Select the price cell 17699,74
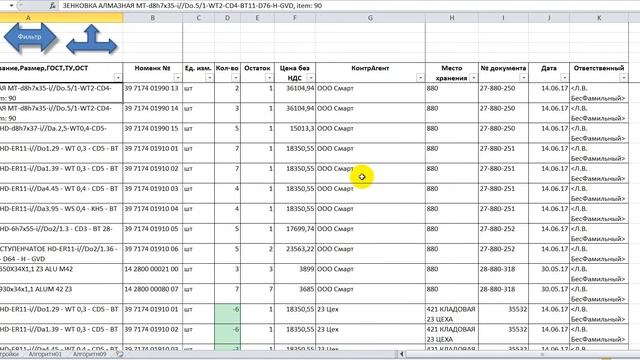 point(295,233)
